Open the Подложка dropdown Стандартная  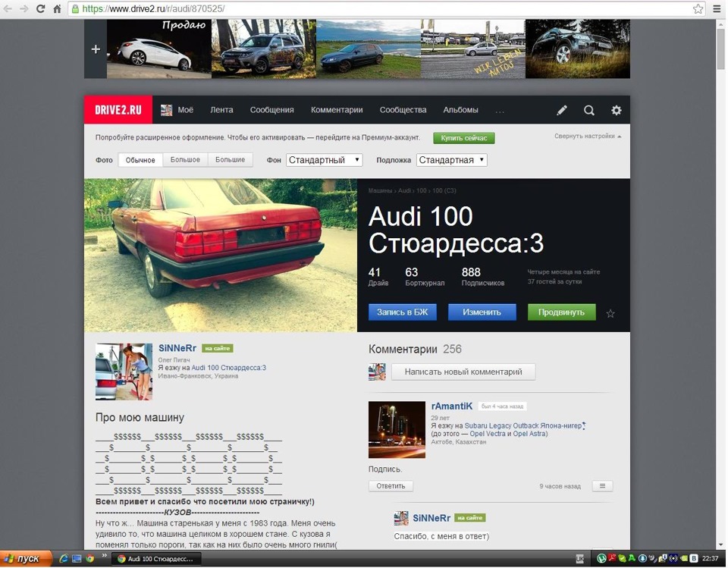451,160
